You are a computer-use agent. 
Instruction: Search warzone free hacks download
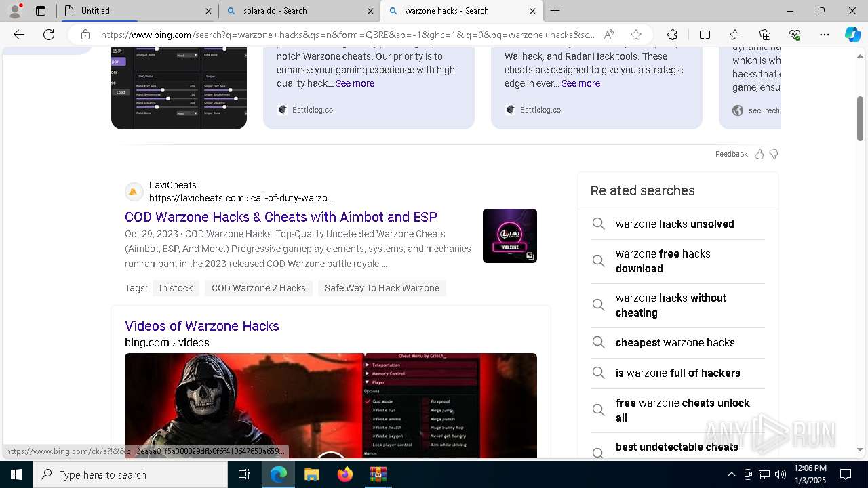(663, 261)
